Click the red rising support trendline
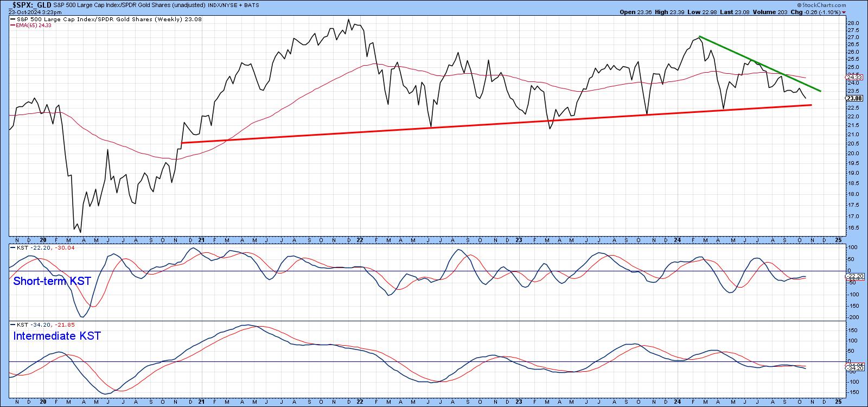The height and width of the screenshot is (407, 868). 496,124
